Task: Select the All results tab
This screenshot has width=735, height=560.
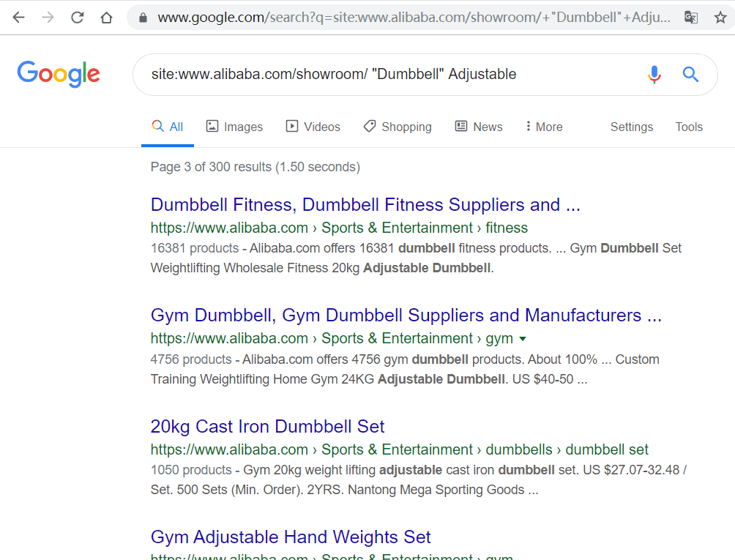Action: click(x=168, y=127)
